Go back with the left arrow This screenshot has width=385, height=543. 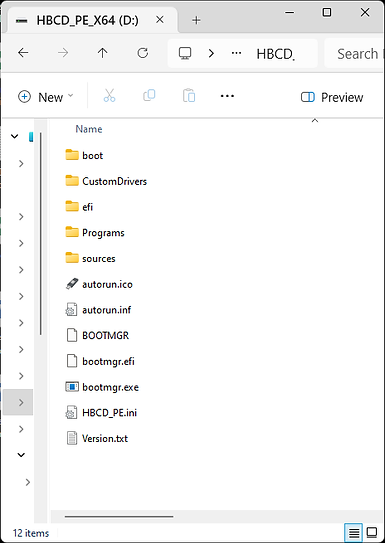coord(23,53)
